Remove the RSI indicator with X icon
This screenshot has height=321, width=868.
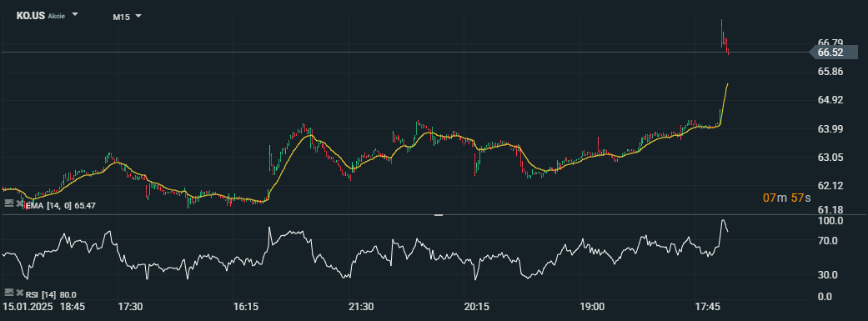pos(19,292)
